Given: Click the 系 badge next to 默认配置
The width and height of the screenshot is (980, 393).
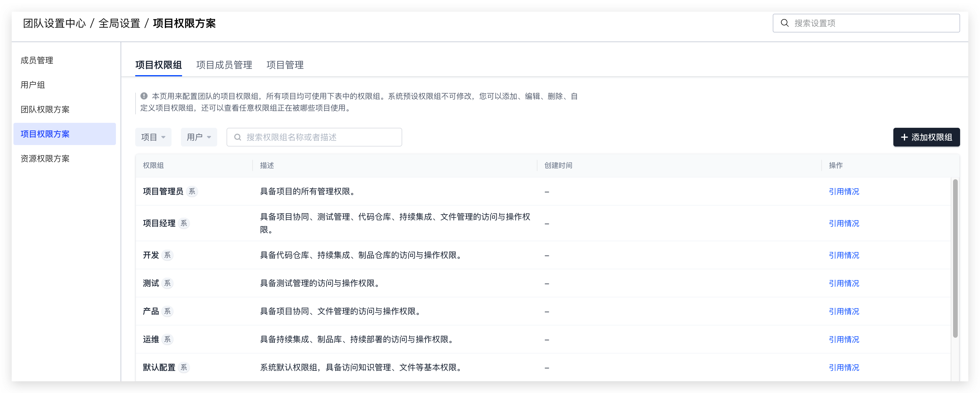Looking at the screenshot, I should click(x=184, y=368).
